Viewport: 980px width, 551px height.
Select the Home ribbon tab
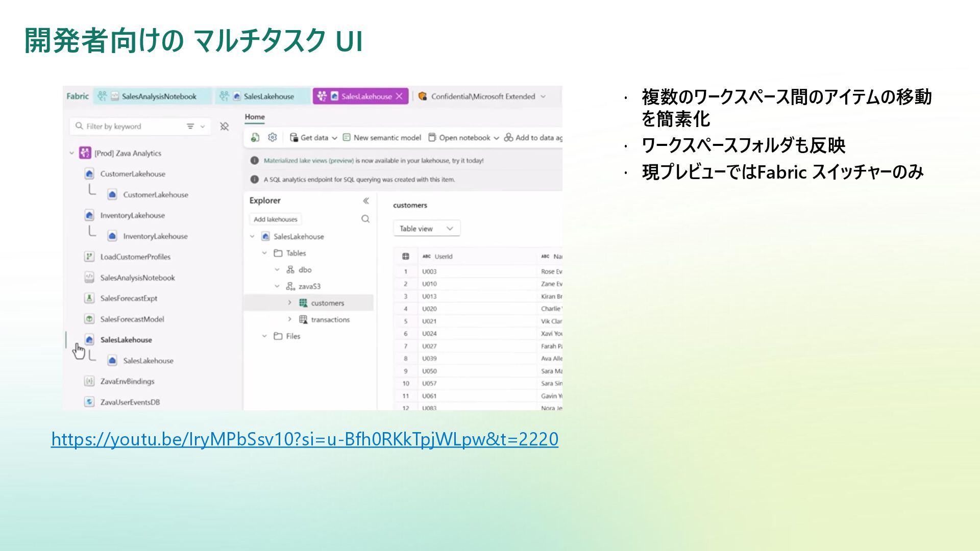pos(254,117)
